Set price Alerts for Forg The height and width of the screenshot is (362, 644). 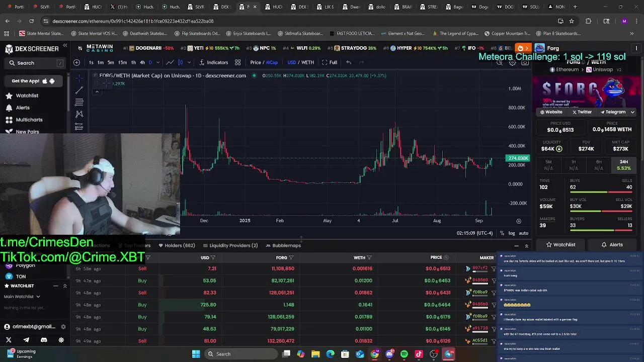click(x=612, y=245)
